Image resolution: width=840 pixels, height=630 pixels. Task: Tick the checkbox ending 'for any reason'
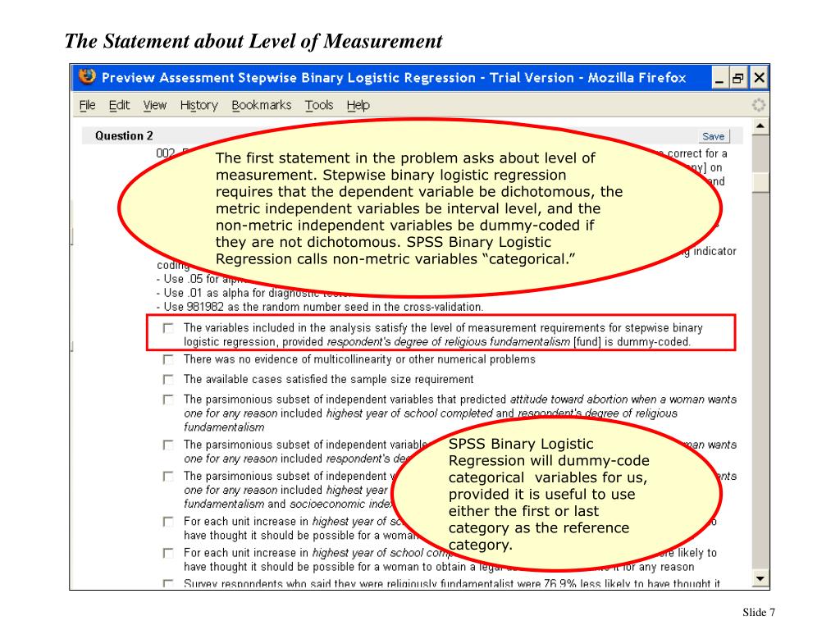tap(168, 553)
